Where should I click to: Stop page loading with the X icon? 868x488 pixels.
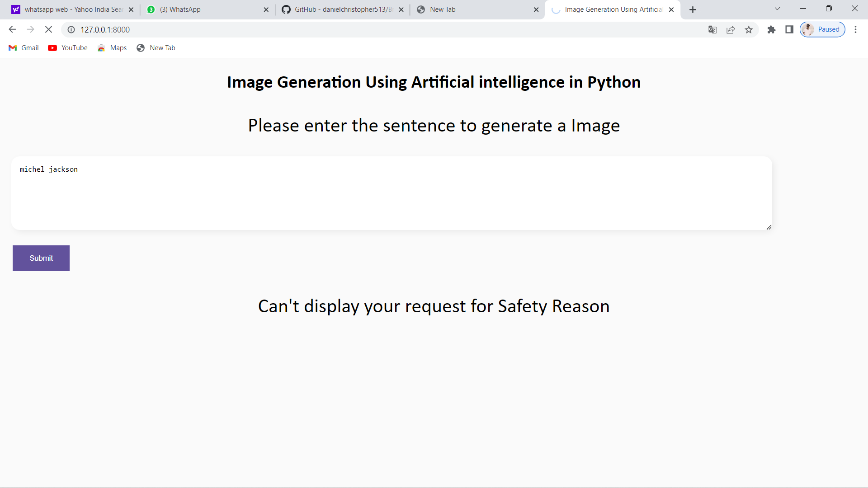(48, 29)
